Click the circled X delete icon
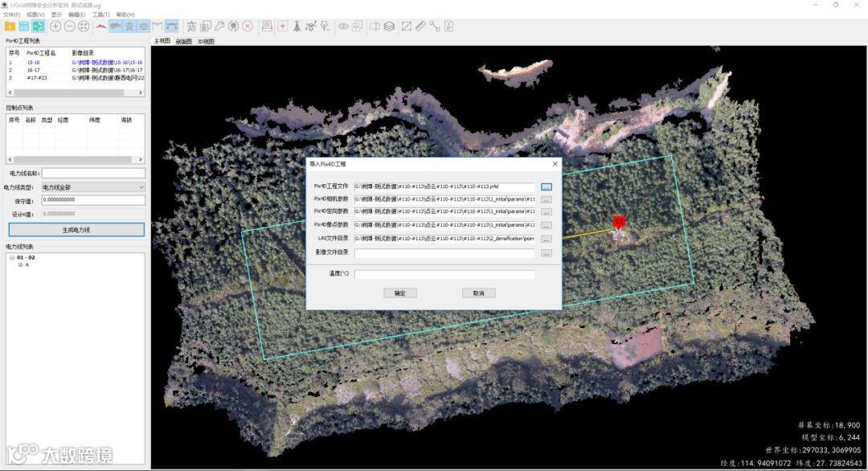 click(x=248, y=26)
